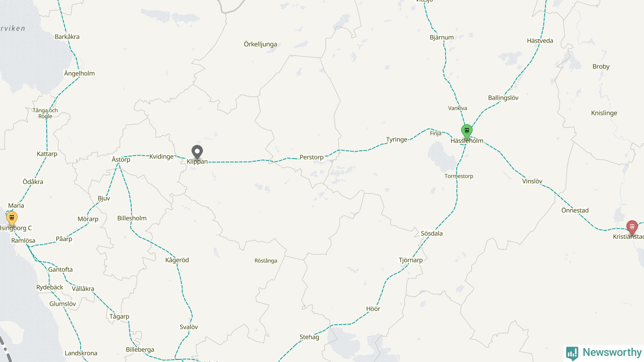Viewport: 644px width, 362px height.
Task: Select the Tyringe station label
Action: pos(397,140)
